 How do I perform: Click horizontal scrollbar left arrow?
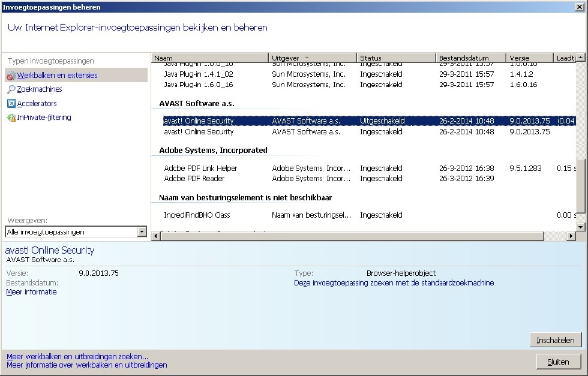point(155,236)
